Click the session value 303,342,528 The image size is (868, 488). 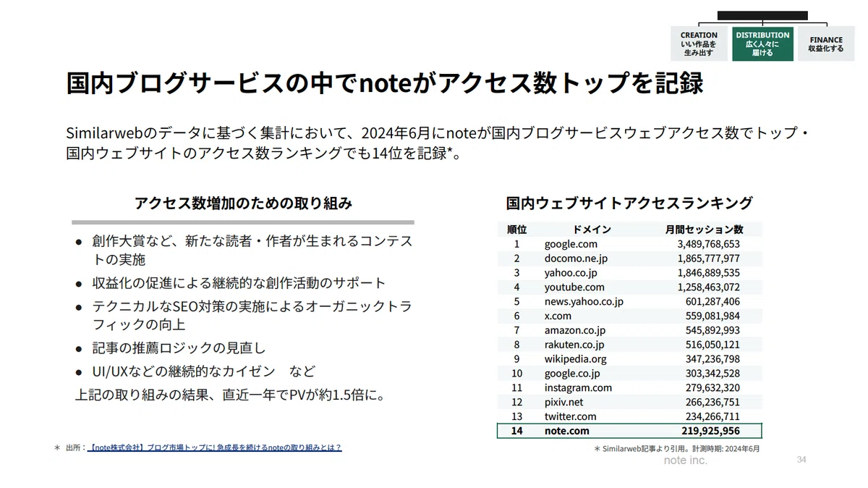click(712, 374)
